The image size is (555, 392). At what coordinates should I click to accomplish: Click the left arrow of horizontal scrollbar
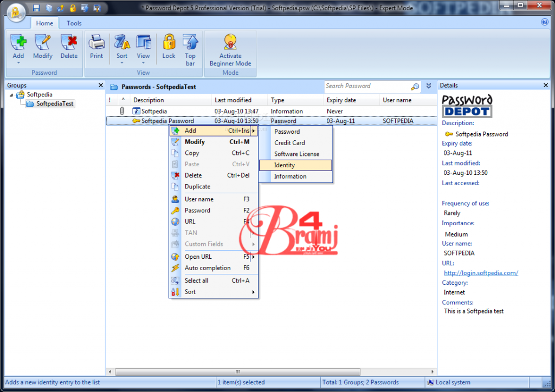pyautogui.click(x=110, y=372)
